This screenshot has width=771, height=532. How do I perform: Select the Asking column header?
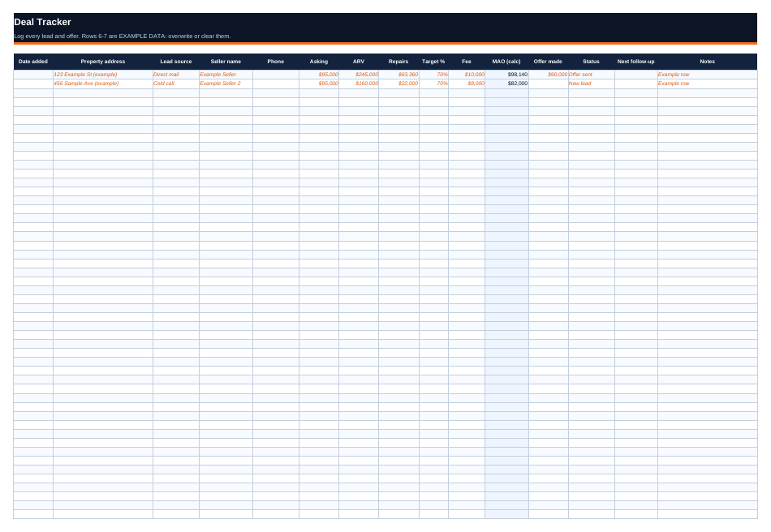319,62
